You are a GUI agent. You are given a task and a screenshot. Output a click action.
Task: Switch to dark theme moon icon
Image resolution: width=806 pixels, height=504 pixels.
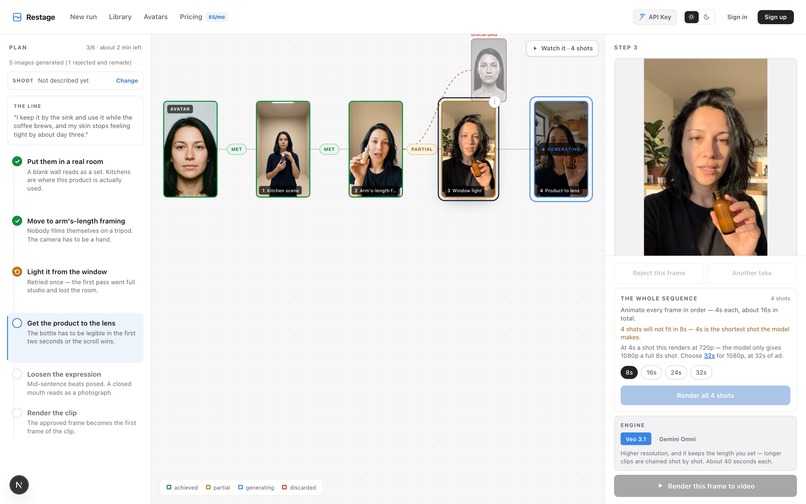point(707,17)
